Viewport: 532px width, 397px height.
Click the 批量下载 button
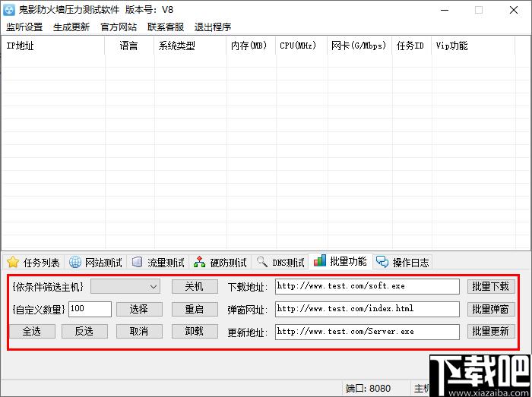click(x=491, y=287)
